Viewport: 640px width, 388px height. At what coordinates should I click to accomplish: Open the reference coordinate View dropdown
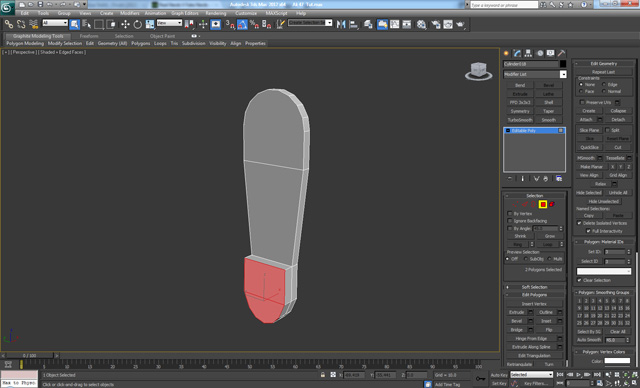(x=169, y=23)
